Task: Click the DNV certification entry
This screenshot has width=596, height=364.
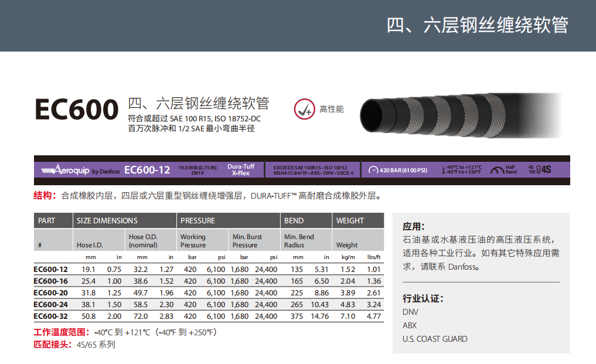Action: pyautogui.click(x=410, y=312)
